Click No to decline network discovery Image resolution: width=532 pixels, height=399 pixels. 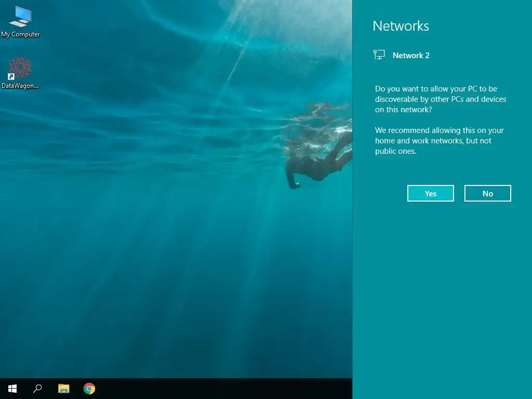click(x=487, y=193)
